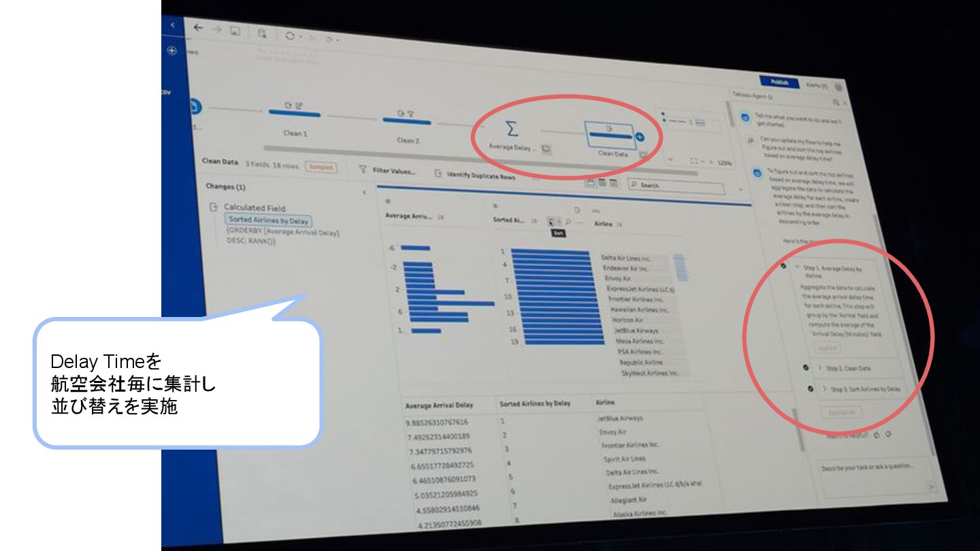Image resolution: width=980 pixels, height=551 pixels.
Task: Select JetBlue Airways in profile card
Action: pos(636,330)
